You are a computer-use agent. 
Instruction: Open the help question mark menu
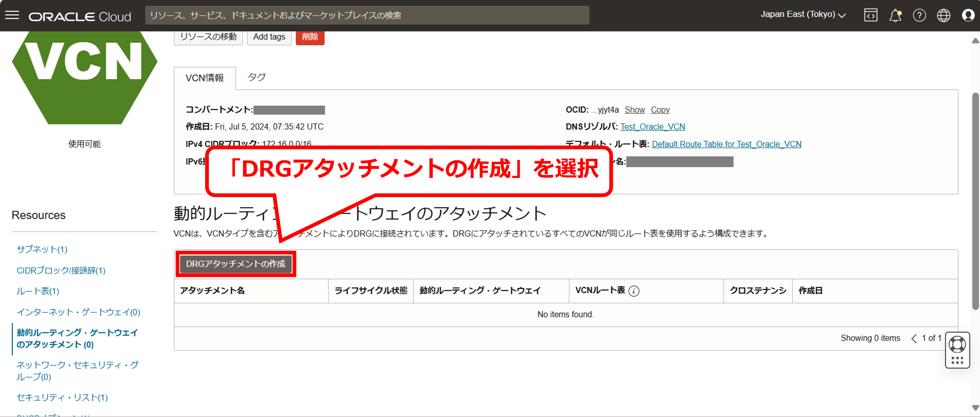pyautogui.click(x=919, y=15)
